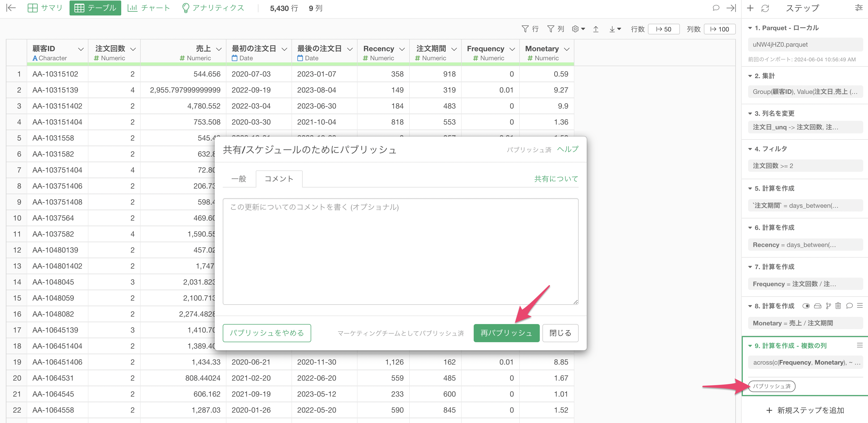Click the refresh icon in steps header
The image size is (868, 423).
tap(765, 9)
